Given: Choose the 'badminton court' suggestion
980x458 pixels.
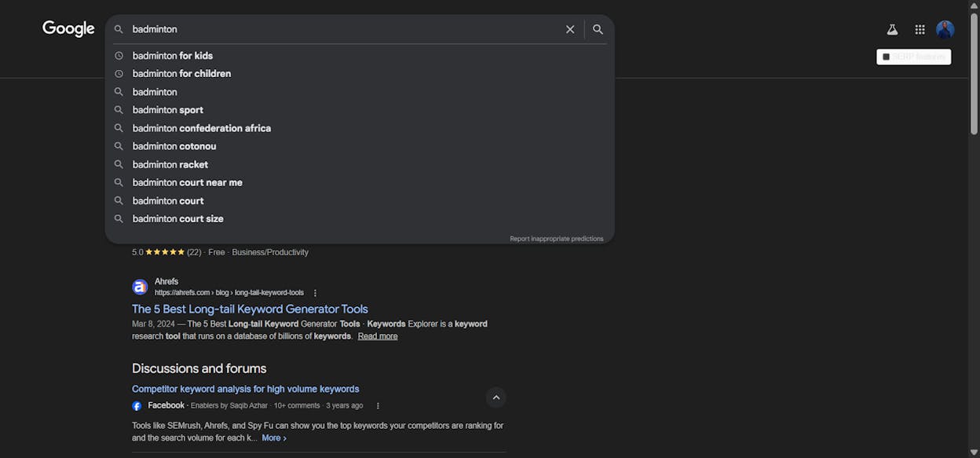Looking at the screenshot, I should coord(360,200).
